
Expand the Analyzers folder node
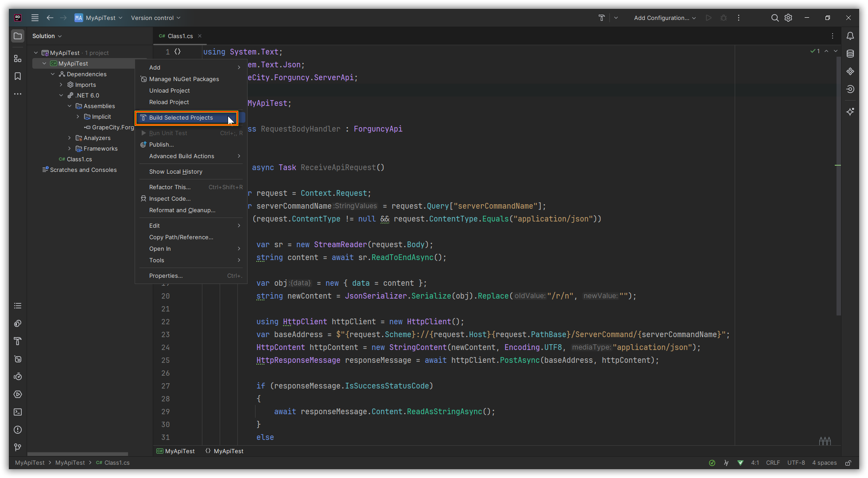pyautogui.click(x=70, y=138)
